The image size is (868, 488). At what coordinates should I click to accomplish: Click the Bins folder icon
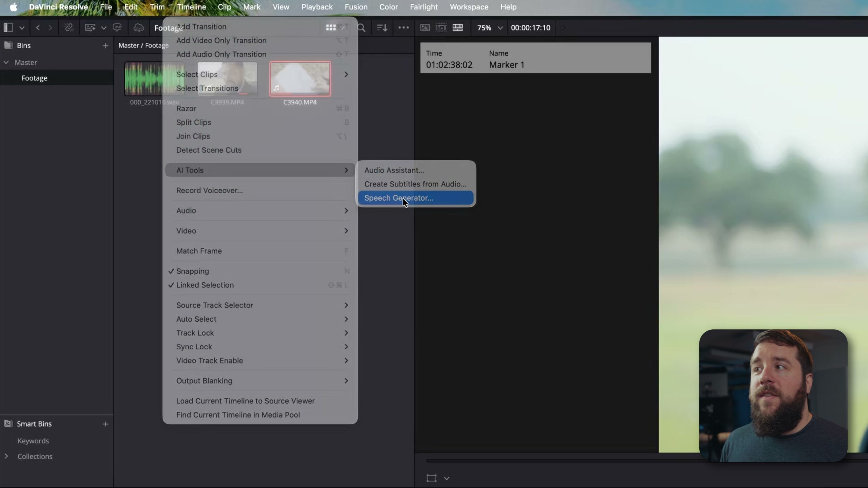click(x=8, y=45)
